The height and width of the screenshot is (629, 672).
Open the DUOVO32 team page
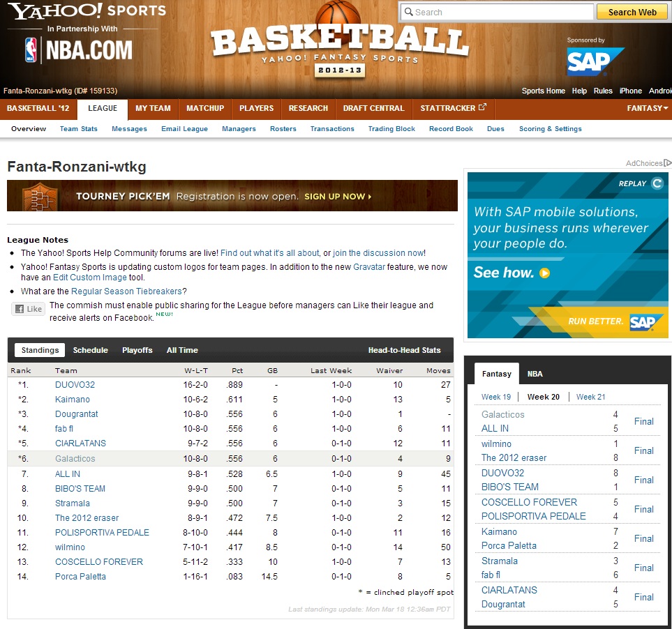point(75,385)
